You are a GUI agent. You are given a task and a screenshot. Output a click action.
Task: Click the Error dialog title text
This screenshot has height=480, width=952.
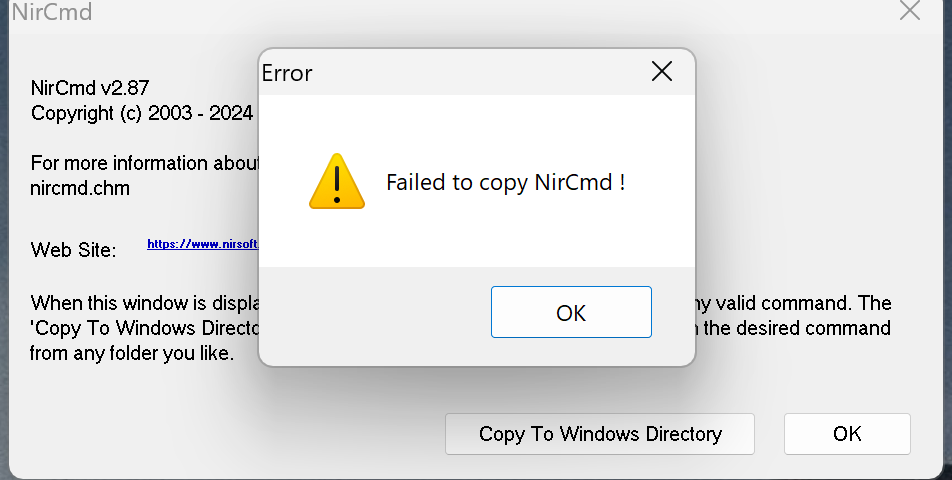coord(287,73)
